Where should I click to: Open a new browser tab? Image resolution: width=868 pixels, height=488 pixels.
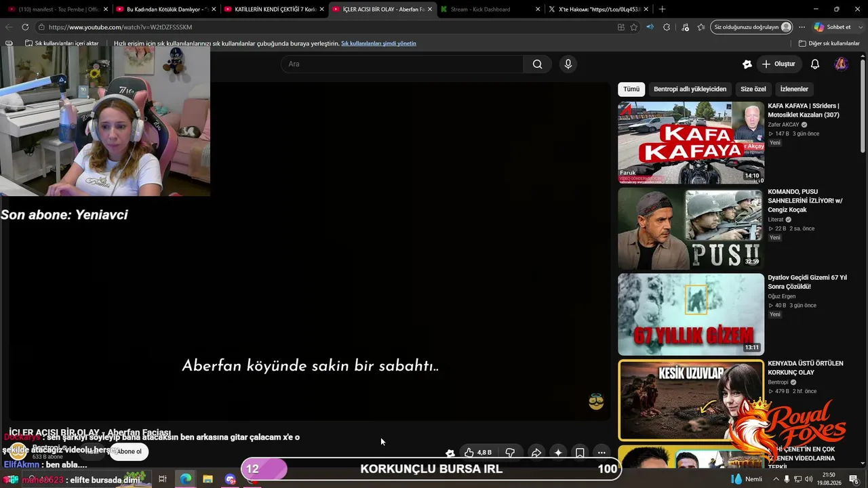(x=662, y=9)
